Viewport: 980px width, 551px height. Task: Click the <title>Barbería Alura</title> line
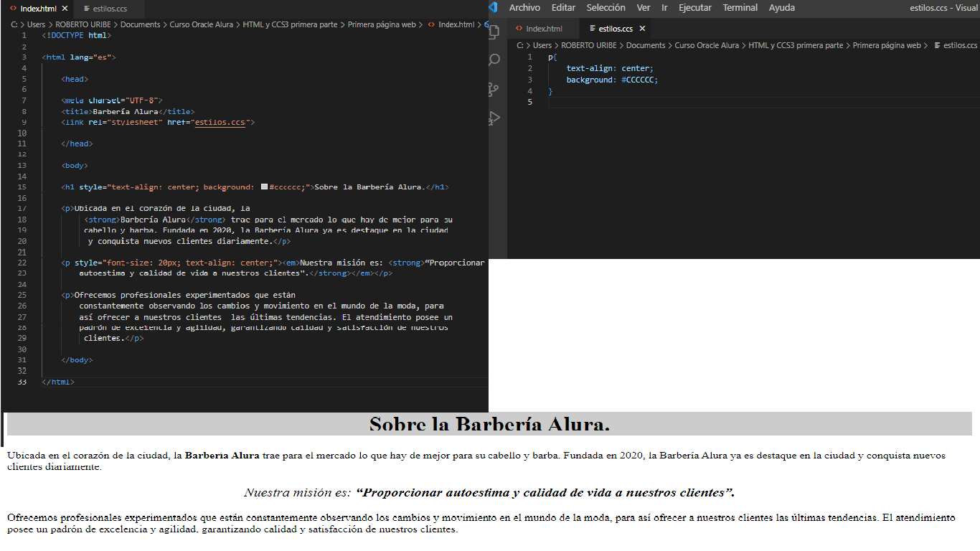point(128,111)
